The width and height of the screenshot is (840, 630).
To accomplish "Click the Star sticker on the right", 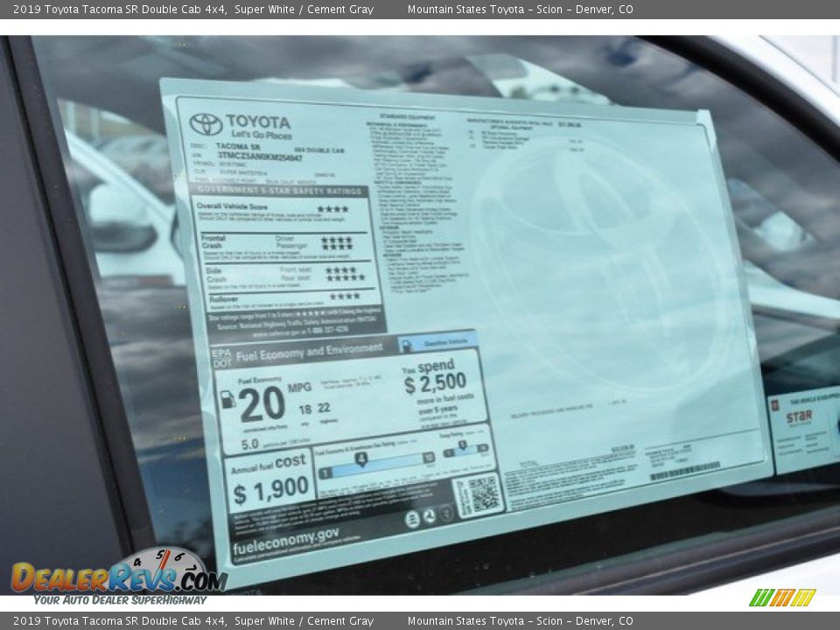I will [801, 429].
